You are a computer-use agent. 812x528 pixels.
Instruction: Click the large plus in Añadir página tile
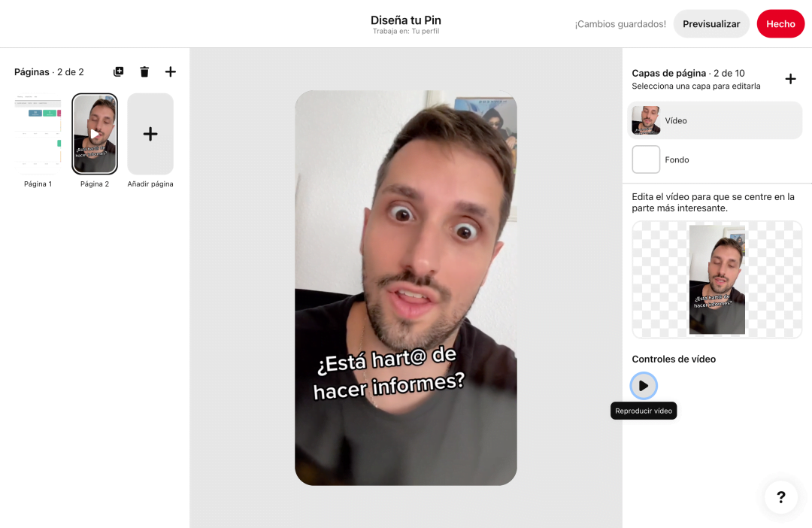150,134
